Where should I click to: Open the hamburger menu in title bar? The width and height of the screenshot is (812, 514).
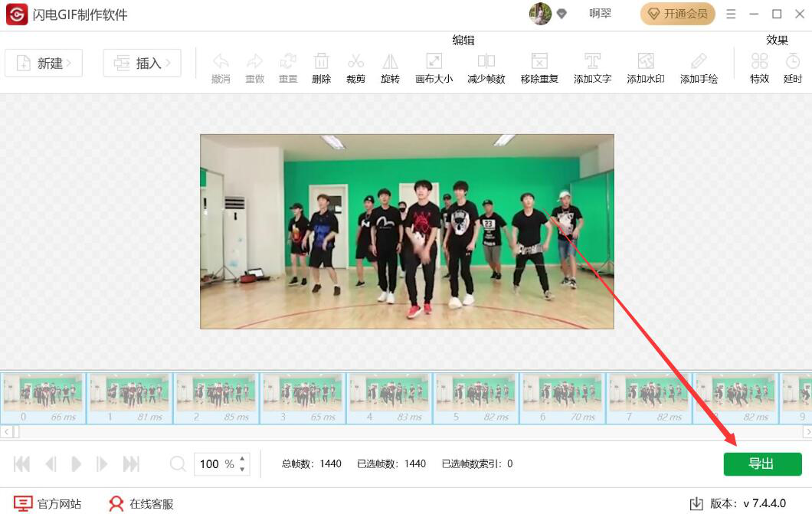(x=731, y=14)
